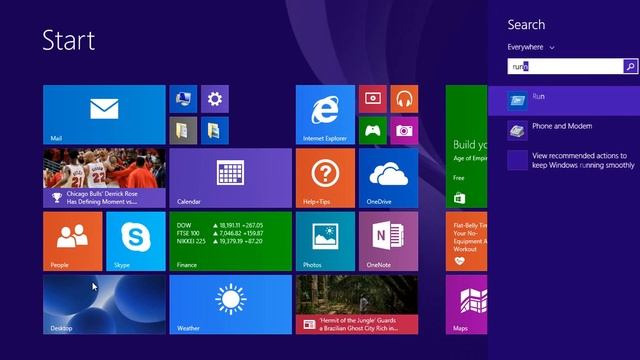Screen dimensions: 640x360
Task: Open the Health & Fitness Flat-Belly tile
Action: click(x=467, y=241)
